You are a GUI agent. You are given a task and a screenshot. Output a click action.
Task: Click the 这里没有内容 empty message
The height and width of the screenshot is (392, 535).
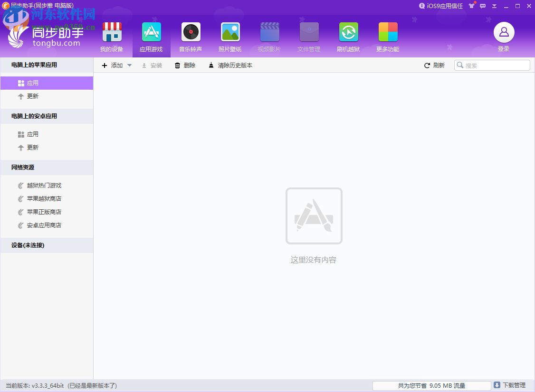click(x=314, y=260)
